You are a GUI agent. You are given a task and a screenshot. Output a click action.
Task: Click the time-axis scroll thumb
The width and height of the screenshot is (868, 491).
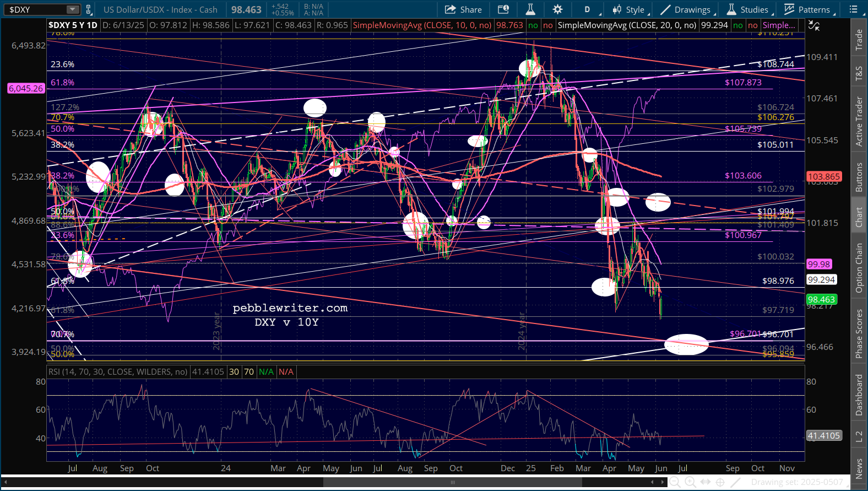click(453, 482)
